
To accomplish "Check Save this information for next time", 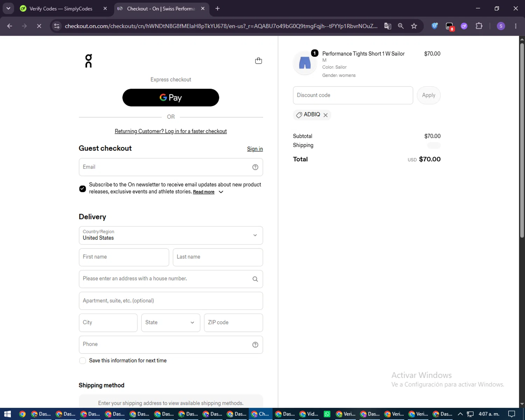I will 83,360.
